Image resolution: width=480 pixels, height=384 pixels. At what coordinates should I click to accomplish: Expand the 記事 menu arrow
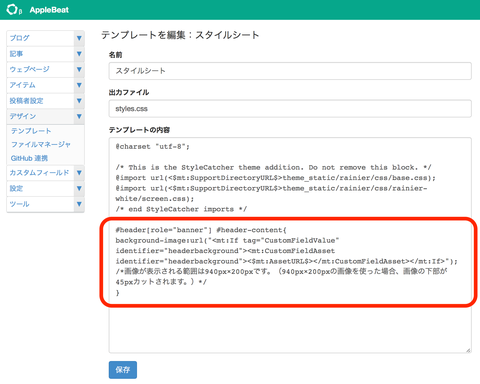pyautogui.click(x=79, y=54)
